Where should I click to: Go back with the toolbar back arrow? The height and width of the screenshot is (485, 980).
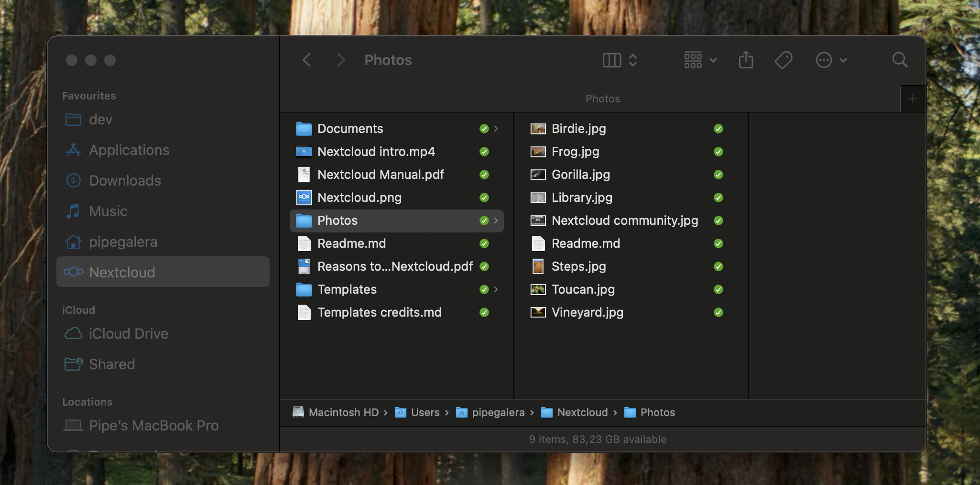(x=307, y=60)
